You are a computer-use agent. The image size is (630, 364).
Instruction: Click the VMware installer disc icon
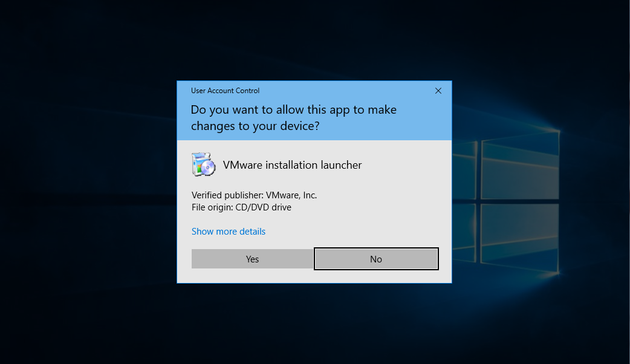204,164
